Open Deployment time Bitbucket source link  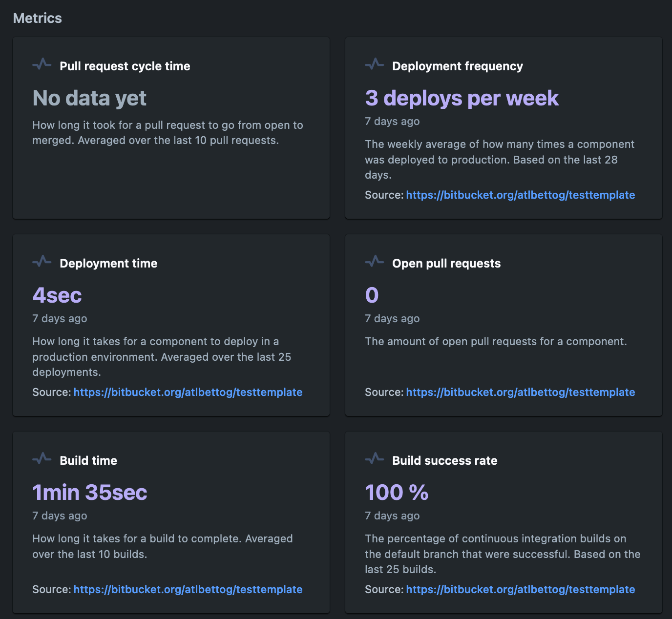coord(188,392)
